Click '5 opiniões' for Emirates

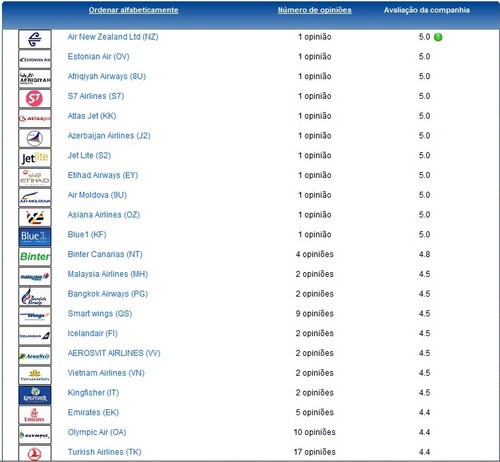pyautogui.click(x=315, y=412)
